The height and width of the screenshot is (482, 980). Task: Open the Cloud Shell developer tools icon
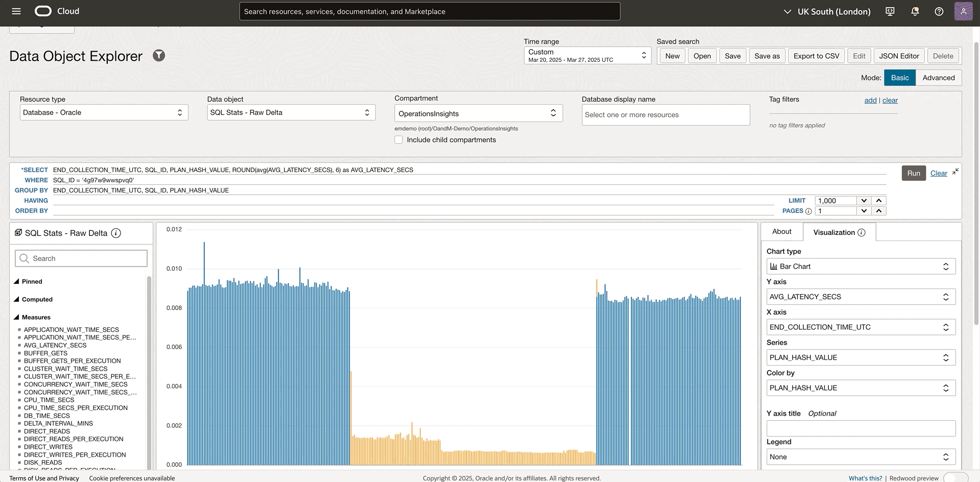pyautogui.click(x=890, y=11)
